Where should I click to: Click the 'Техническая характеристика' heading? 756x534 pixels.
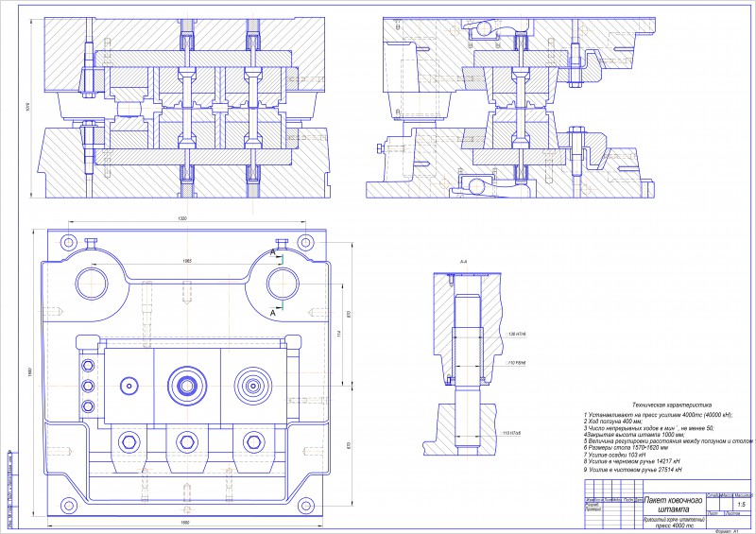pos(671,405)
